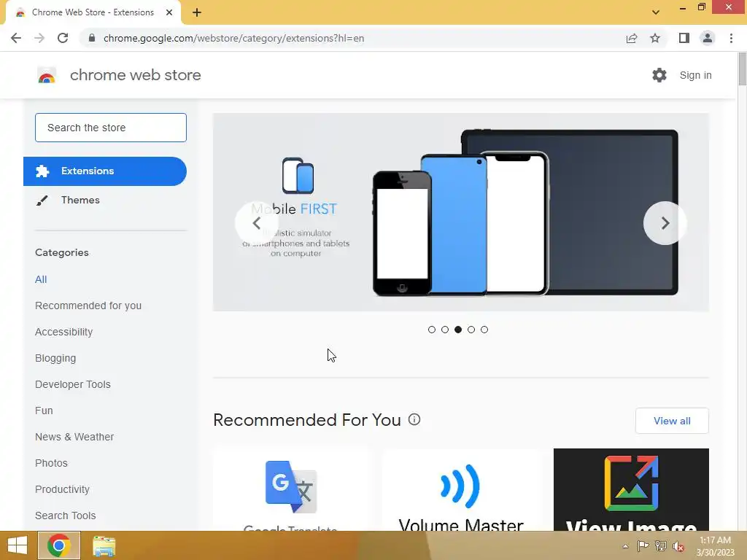This screenshot has height=560, width=747.
Task: Share this page with the share icon
Action: pyautogui.click(x=632, y=38)
